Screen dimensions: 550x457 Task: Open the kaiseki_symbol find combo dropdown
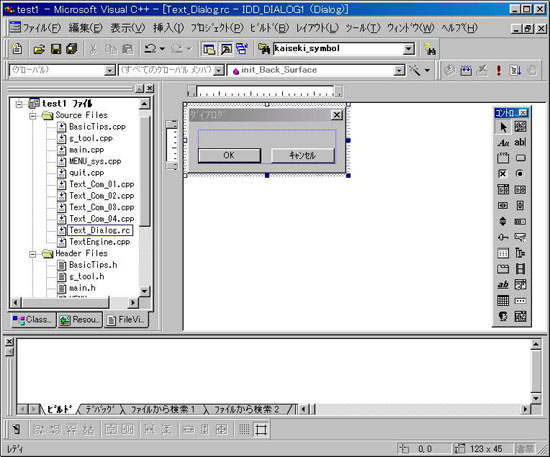409,49
